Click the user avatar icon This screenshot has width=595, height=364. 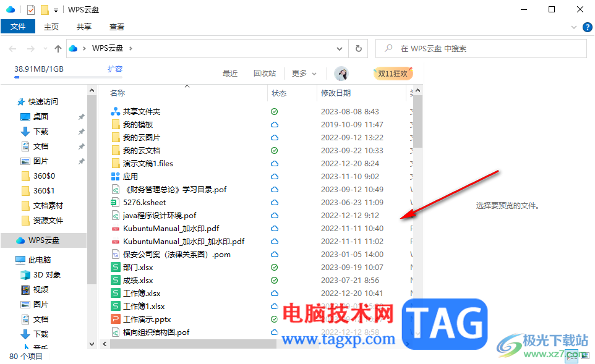(x=341, y=73)
